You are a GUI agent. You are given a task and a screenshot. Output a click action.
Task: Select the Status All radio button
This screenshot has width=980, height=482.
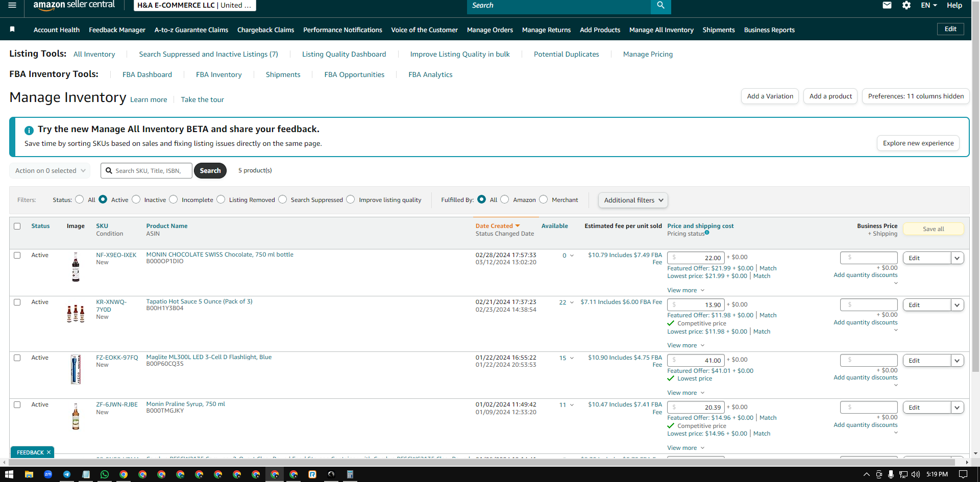(x=79, y=199)
